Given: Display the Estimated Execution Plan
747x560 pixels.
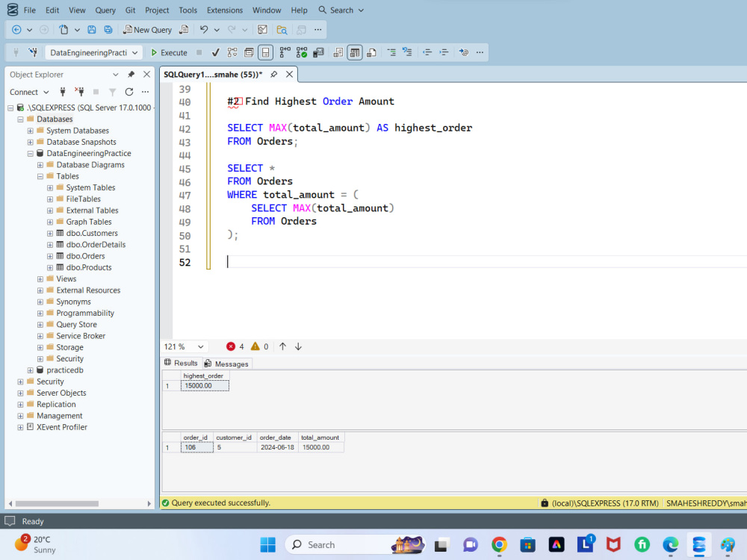Looking at the screenshot, I should point(232,52).
